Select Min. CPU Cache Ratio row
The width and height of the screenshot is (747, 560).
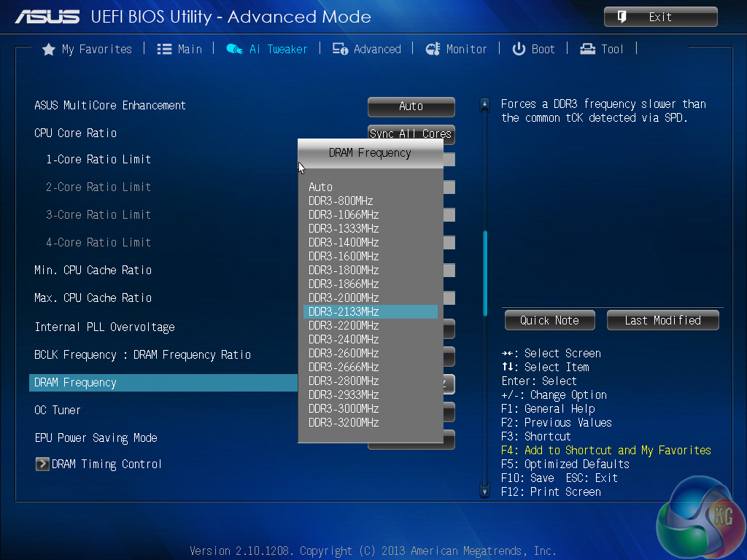(x=93, y=271)
